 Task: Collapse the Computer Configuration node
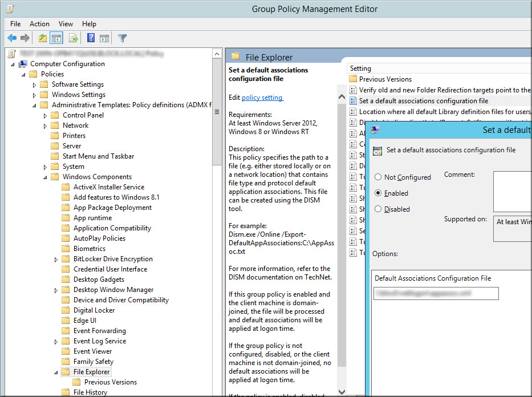coord(13,64)
